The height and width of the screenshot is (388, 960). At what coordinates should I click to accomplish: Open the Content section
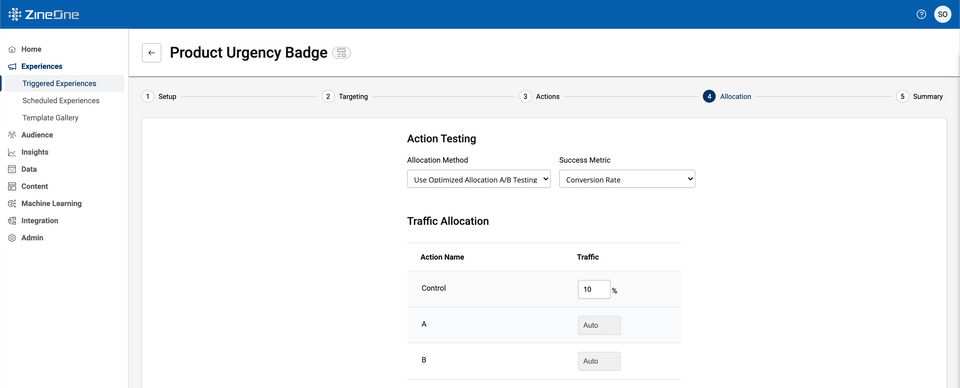35,186
